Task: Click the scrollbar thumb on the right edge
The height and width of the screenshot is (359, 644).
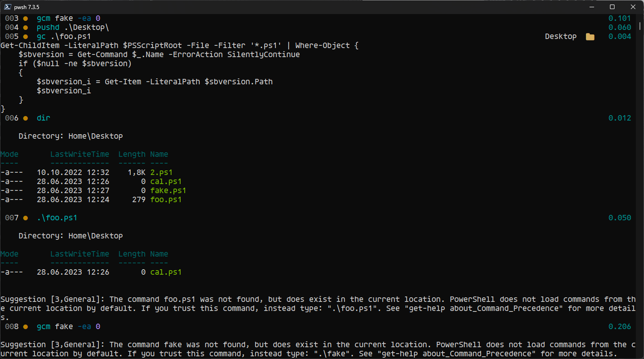Action: pyautogui.click(x=641, y=27)
